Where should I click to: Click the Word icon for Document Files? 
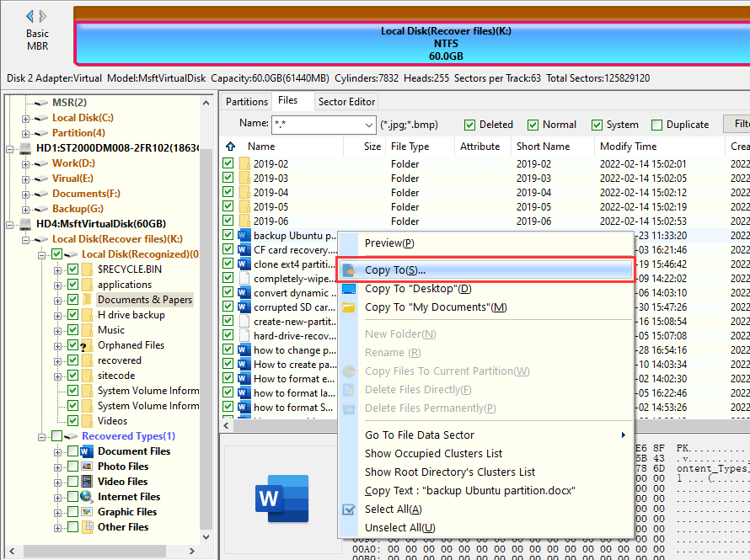coord(87,451)
